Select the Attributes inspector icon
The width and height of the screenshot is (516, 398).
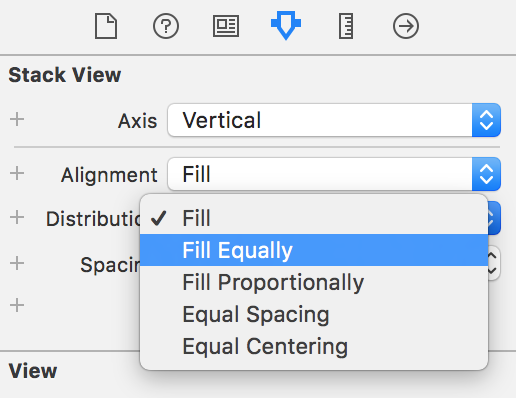286,25
